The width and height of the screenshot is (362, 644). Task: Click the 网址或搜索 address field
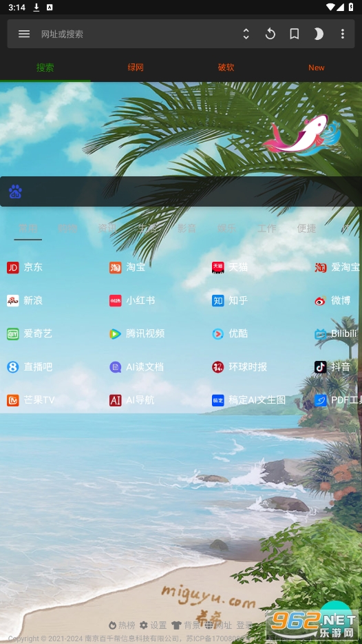[x=136, y=34]
